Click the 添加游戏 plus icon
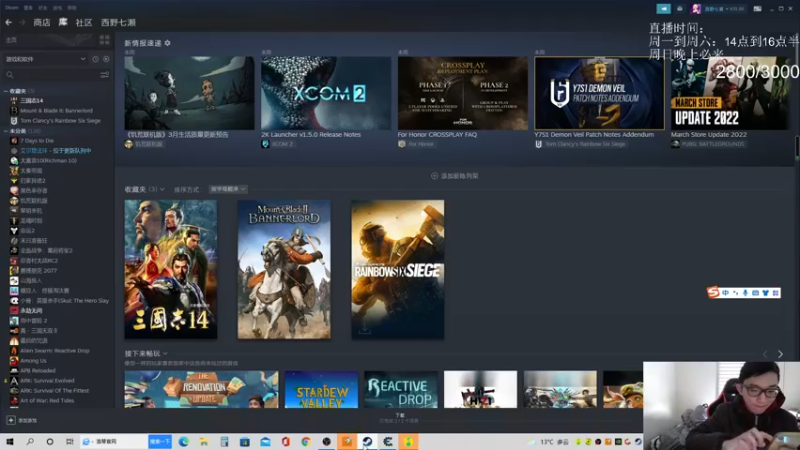 (11, 420)
